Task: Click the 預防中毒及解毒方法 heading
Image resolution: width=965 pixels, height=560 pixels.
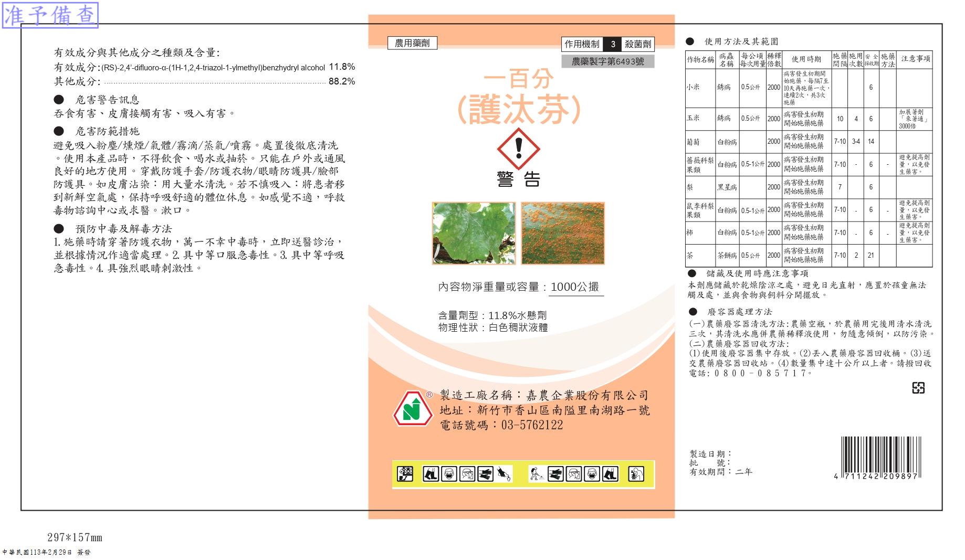Action: (124, 229)
